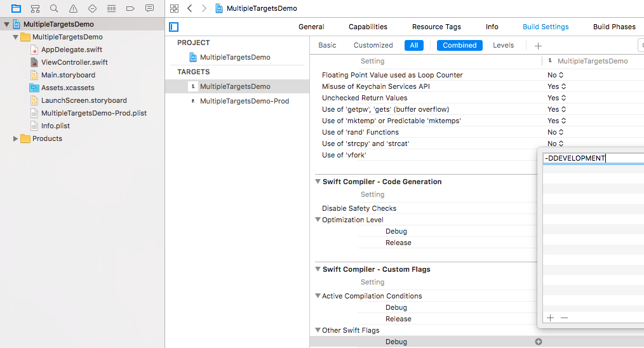The height and width of the screenshot is (348, 644).
Task: Remove flag entry with minus button
Action: pyautogui.click(x=565, y=318)
